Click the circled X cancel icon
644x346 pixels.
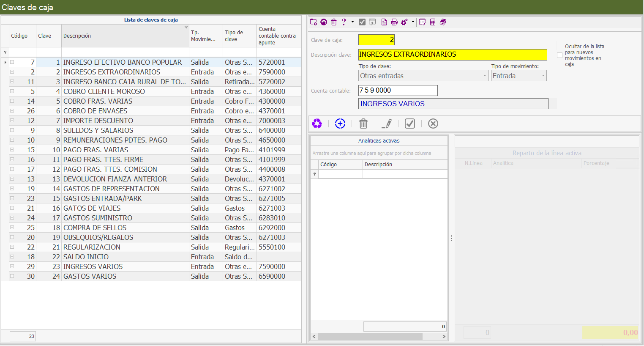tap(433, 124)
